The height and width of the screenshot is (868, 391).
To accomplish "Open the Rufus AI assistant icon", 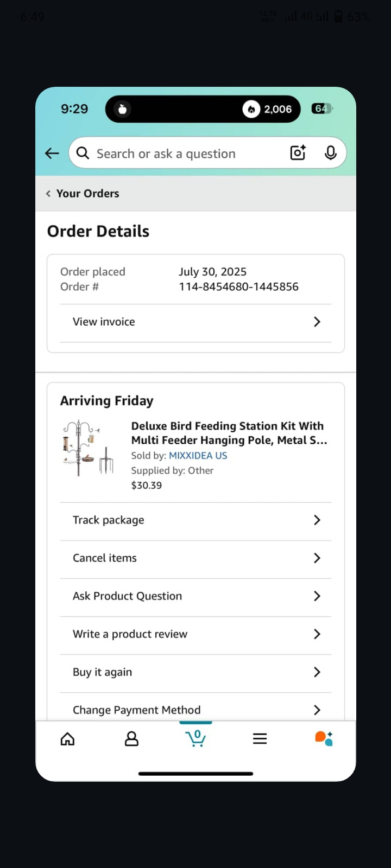I will [x=324, y=738].
